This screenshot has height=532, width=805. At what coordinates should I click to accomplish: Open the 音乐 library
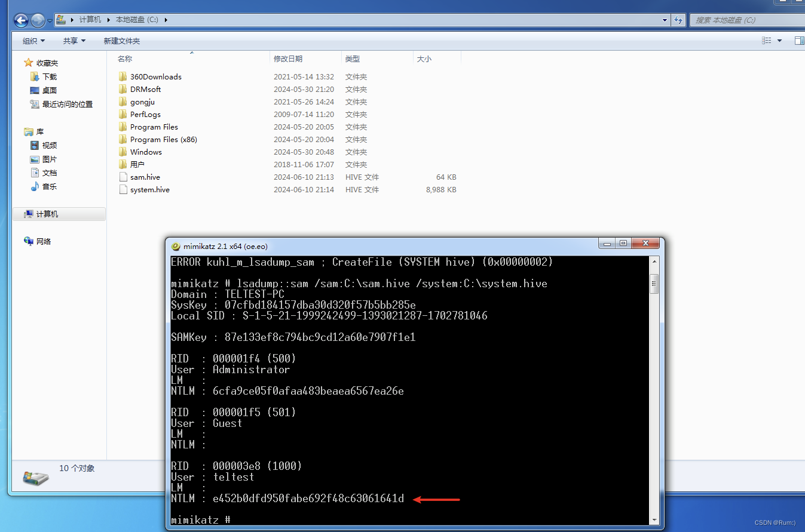(x=44, y=186)
